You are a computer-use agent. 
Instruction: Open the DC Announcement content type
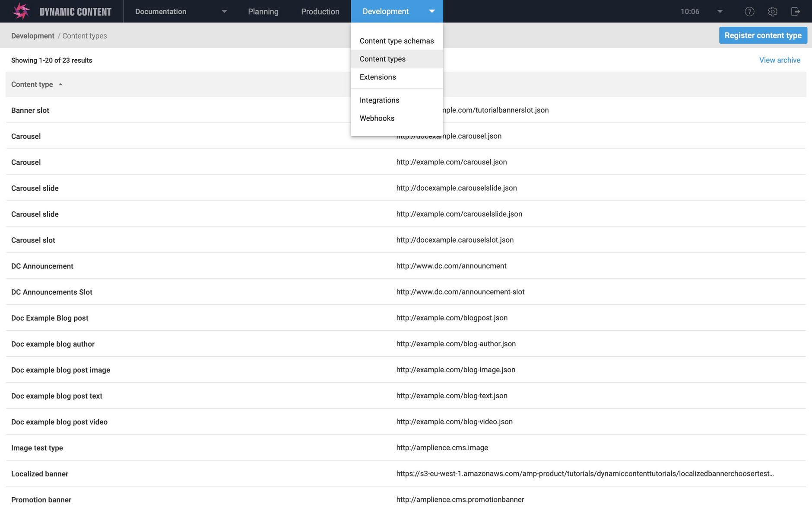(x=42, y=266)
